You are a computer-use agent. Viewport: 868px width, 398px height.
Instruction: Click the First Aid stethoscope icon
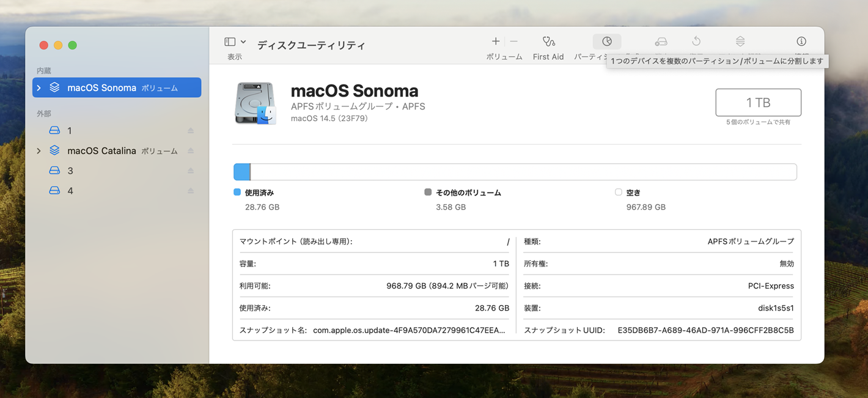[548, 42]
